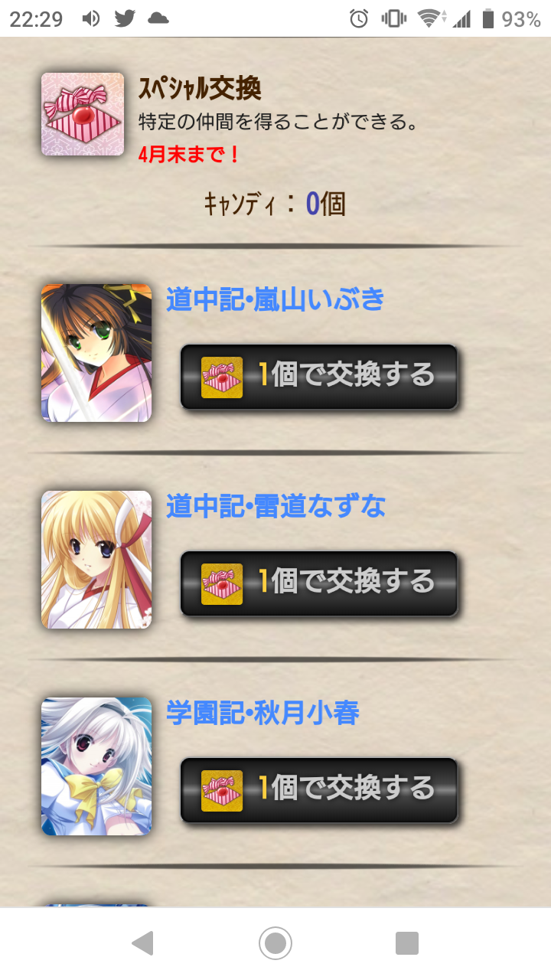Image resolution: width=551 pixels, height=980 pixels.
Task: Tap the Android home circle icon
Action: [x=275, y=943]
